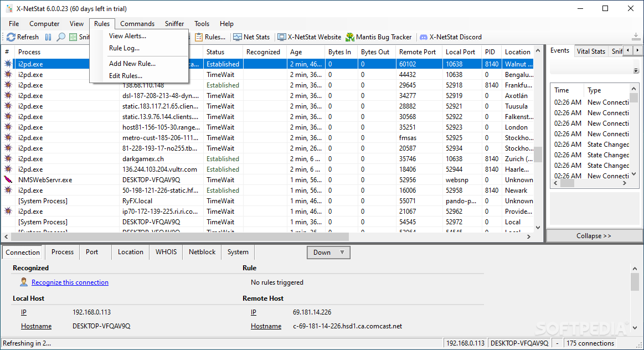Open the File menu

pos(14,24)
